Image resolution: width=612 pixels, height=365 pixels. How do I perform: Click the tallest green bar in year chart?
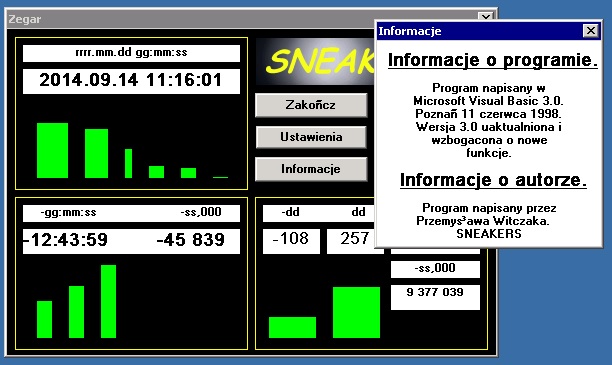point(52,150)
